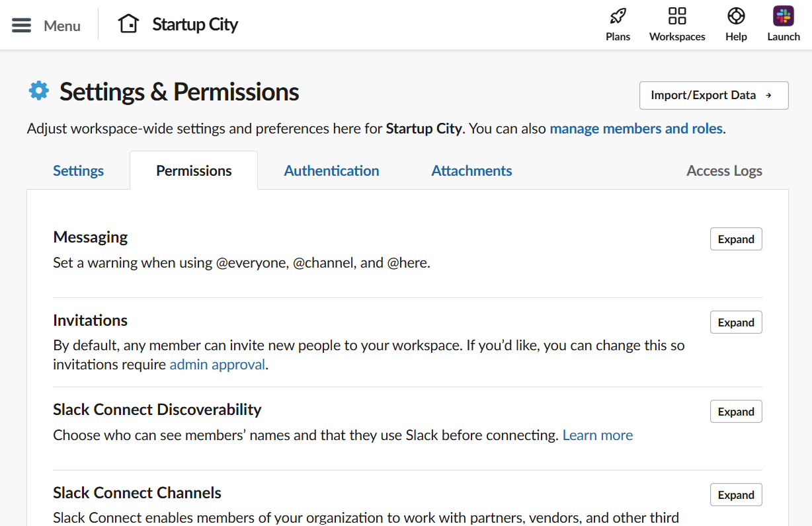Expand the Slack Connect Channels section
This screenshot has height=526, width=812.
click(736, 495)
